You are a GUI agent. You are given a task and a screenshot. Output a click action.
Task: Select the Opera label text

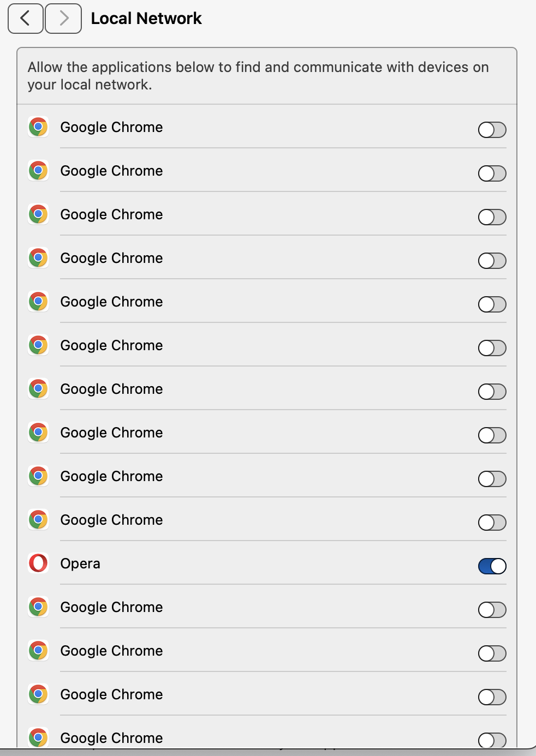80,563
